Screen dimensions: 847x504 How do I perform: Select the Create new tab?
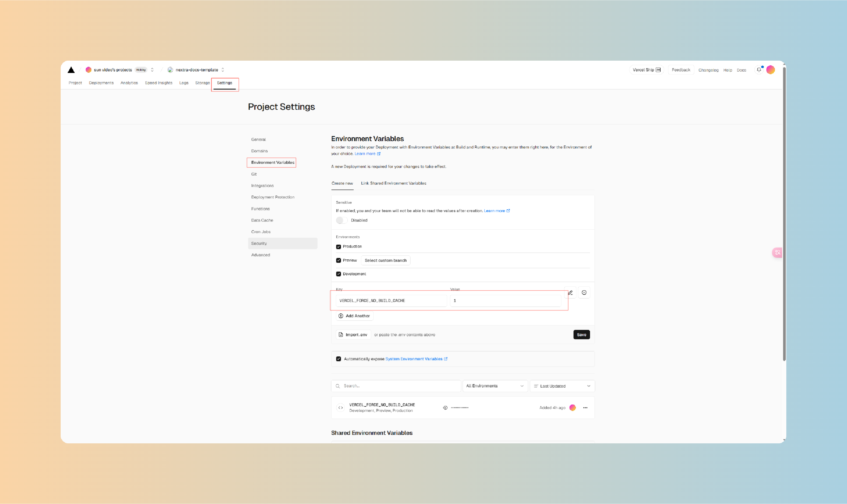tap(342, 183)
